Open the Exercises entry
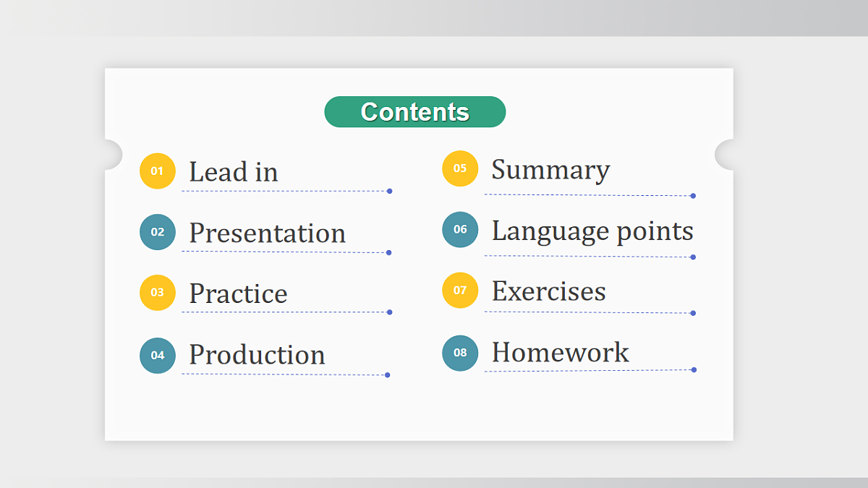 click(x=549, y=291)
